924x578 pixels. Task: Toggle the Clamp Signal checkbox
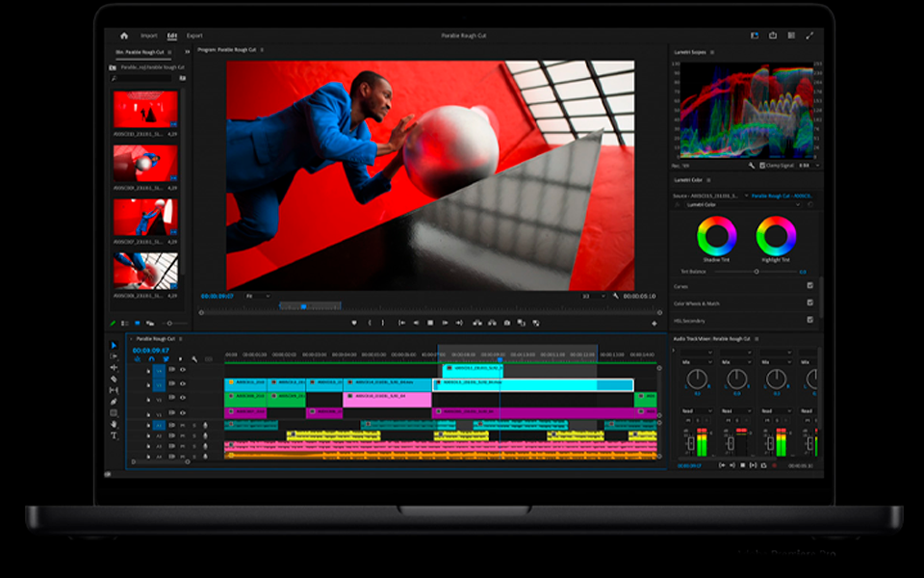pyautogui.click(x=762, y=165)
